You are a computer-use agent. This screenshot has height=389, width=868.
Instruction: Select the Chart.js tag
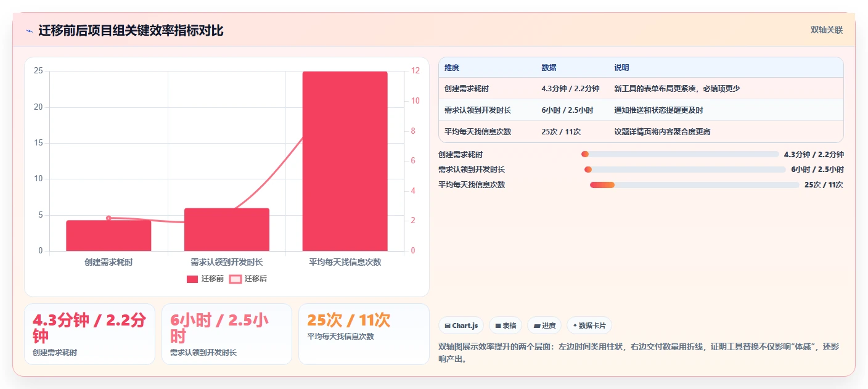(x=461, y=326)
